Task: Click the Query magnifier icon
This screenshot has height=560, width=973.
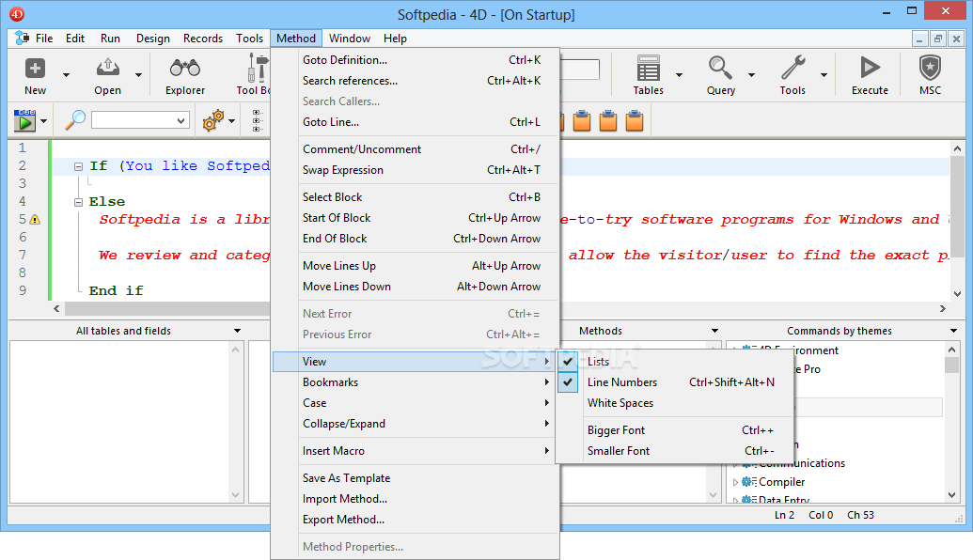Action: coord(720,69)
